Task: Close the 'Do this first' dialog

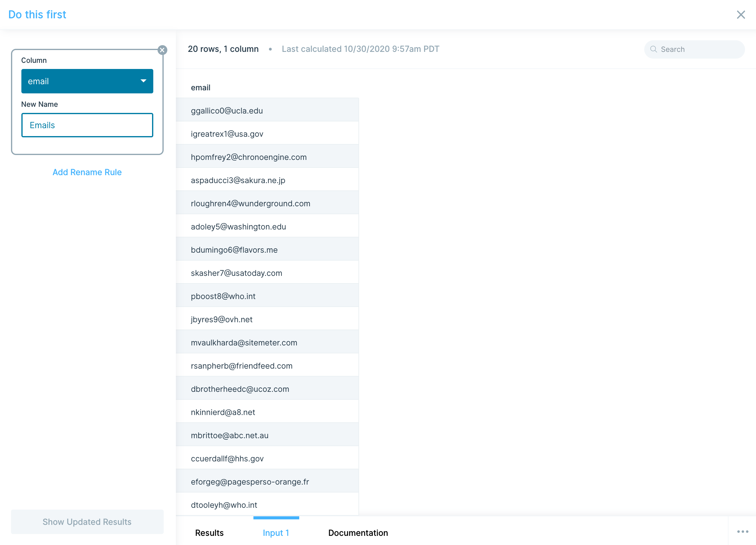Action: (741, 15)
